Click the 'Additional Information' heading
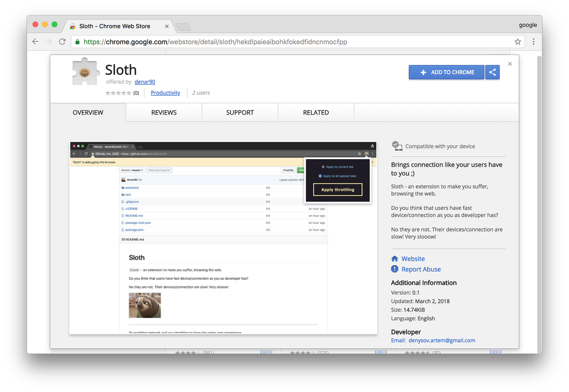569x392 pixels. 424,283
